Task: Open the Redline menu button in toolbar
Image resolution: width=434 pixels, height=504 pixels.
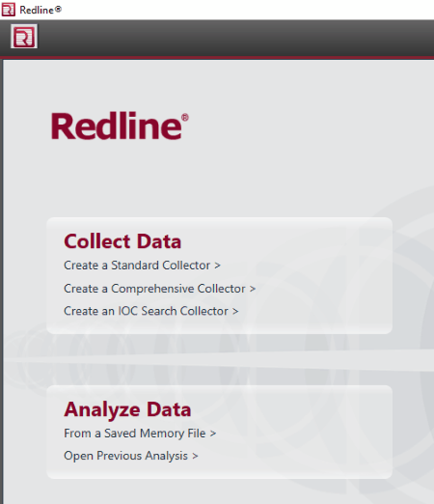Action: click(x=24, y=37)
